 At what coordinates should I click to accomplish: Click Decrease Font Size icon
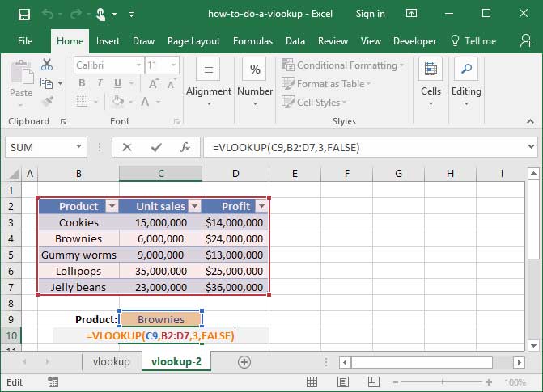click(172, 83)
